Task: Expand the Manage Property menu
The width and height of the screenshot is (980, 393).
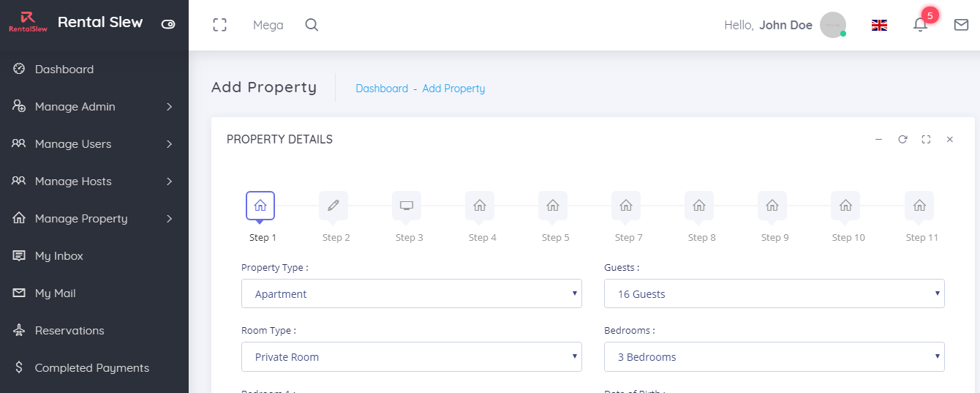Action: (x=94, y=219)
